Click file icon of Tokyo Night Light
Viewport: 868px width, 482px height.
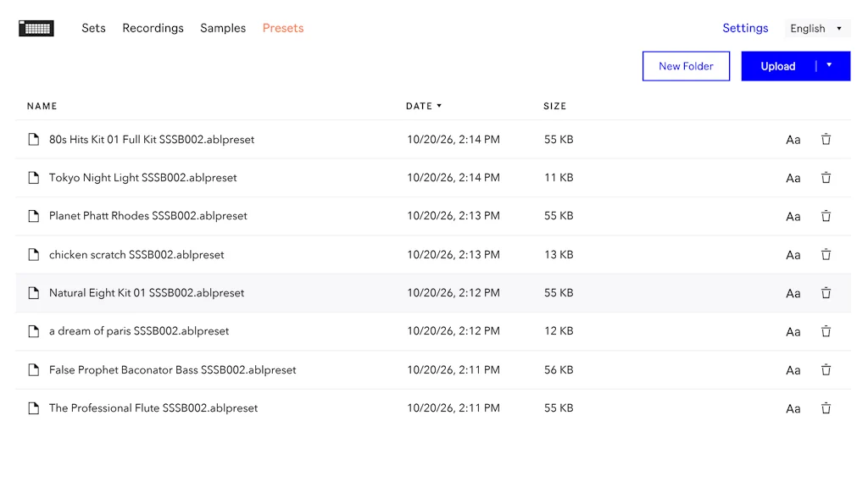(34, 178)
